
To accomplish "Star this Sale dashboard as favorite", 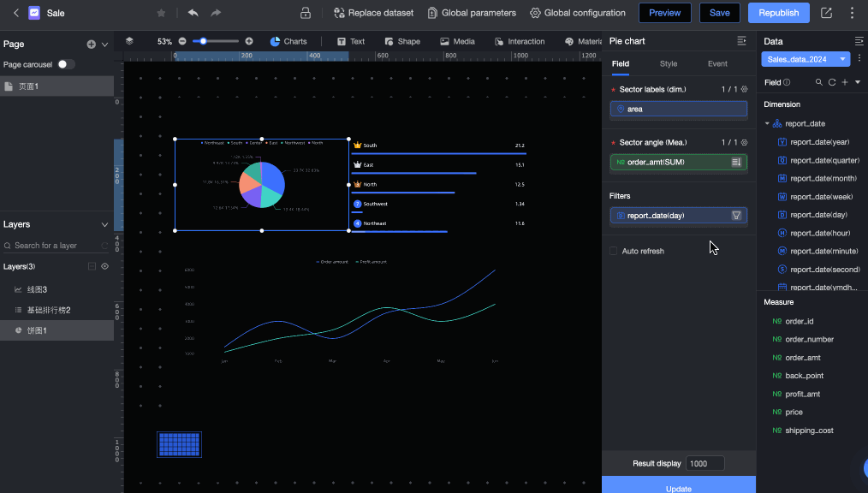I will [161, 13].
